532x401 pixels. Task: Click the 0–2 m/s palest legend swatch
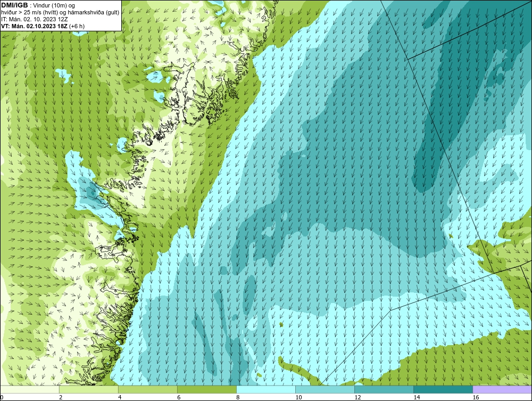click(30, 389)
